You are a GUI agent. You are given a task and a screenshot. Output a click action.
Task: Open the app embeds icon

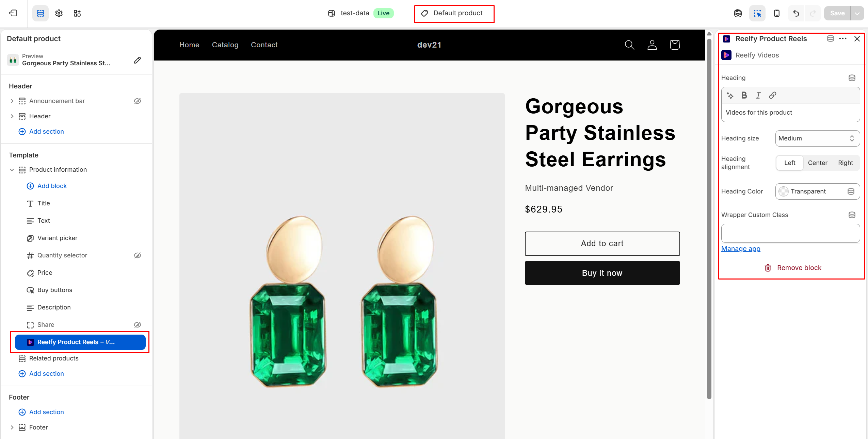[77, 13]
